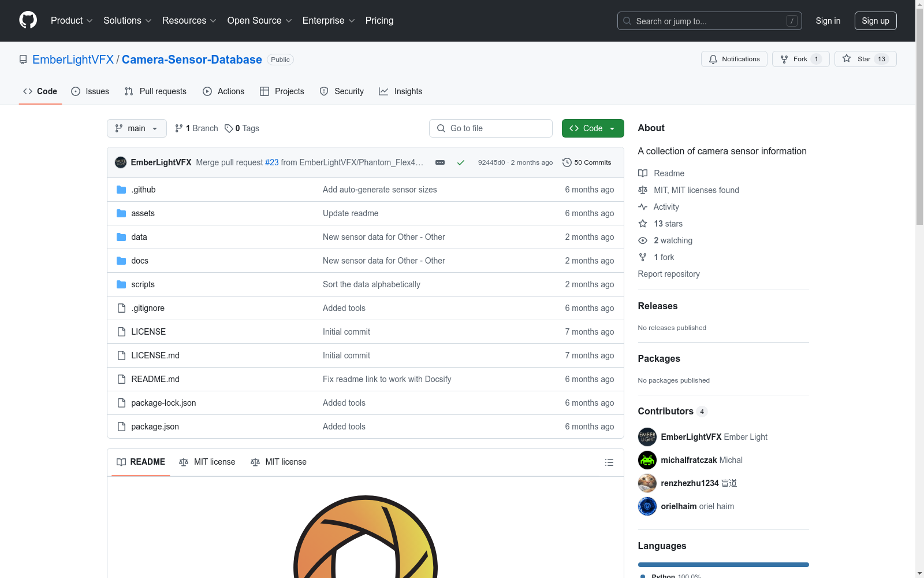View the 13 stars link
The height and width of the screenshot is (578, 924).
pos(660,224)
